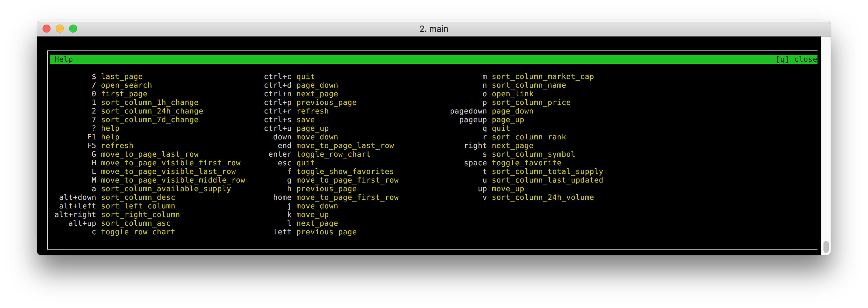Click 'move_to_page_last_row' next to G
Screen dimensions: 868x308
(150, 155)
